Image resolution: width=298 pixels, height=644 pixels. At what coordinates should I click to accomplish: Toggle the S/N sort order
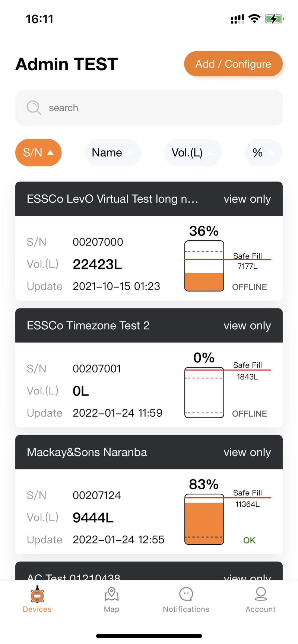tap(38, 153)
